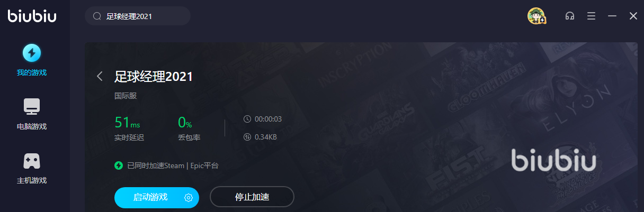Image resolution: width=644 pixels, height=212 pixels.
Task: Open the user avatar profile
Action: pos(536,16)
